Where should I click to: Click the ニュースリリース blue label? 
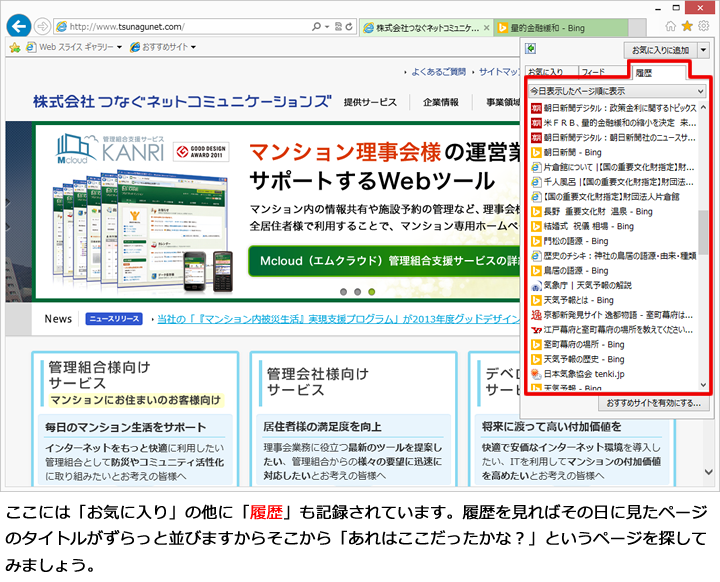tap(114, 319)
